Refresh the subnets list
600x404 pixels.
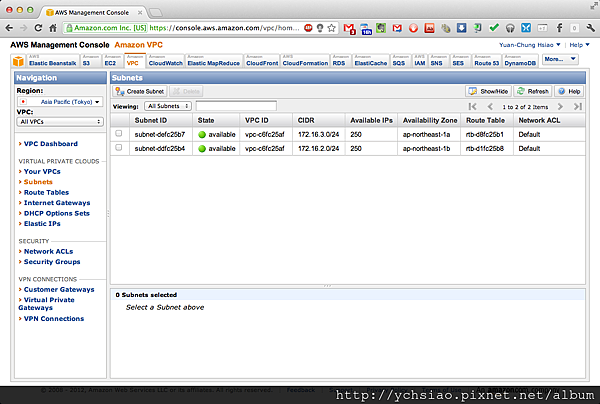(533, 91)
